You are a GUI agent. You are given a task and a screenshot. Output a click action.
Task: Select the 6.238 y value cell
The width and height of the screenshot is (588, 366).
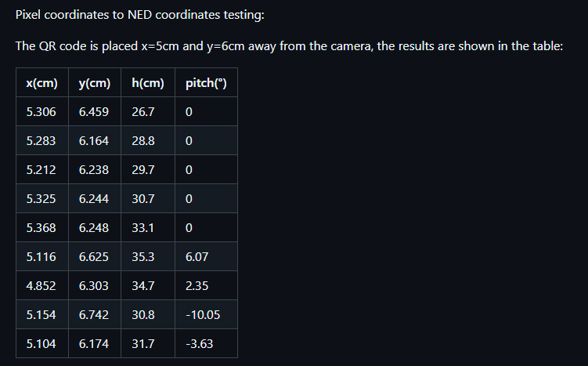(95, 169)
